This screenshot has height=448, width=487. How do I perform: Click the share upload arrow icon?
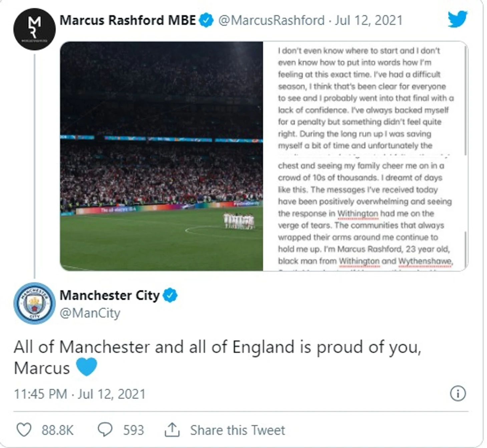point(172,430)
